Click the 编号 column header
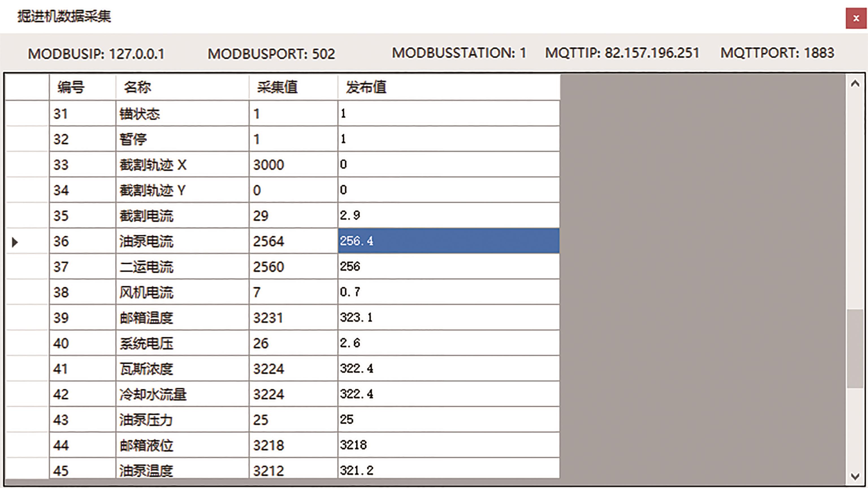The height and width of the screenshot is (488, 868). [x=83, y=87]
